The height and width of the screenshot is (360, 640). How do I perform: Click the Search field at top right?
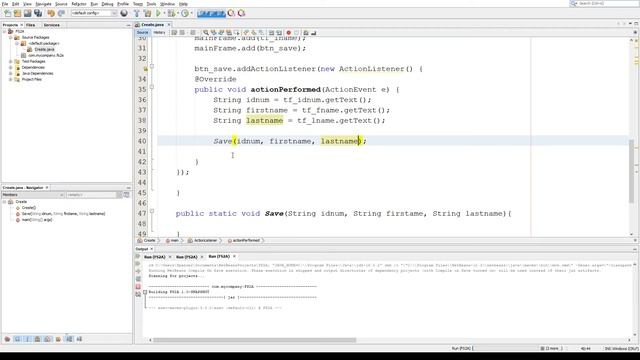(x=604, y=3)
